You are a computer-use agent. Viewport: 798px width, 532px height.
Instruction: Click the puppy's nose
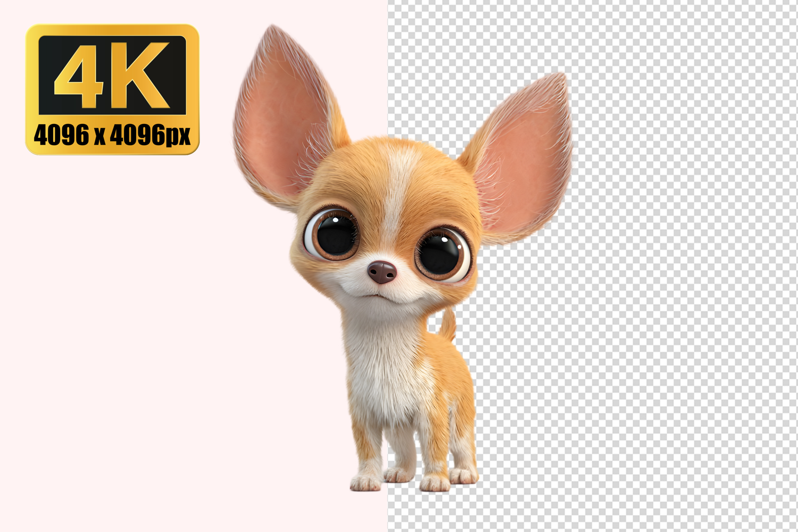point(382,271)
